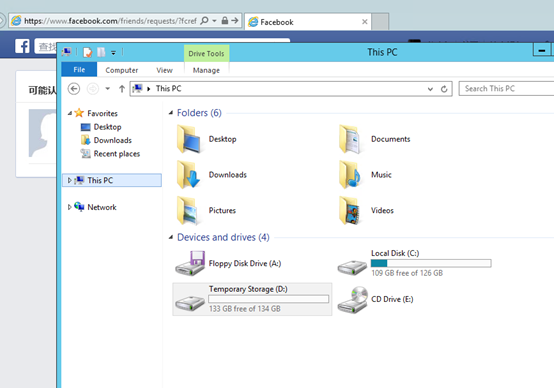Screen dimensions: 554x388
Task: Click the This PC address path box
Action: [291, 89]
